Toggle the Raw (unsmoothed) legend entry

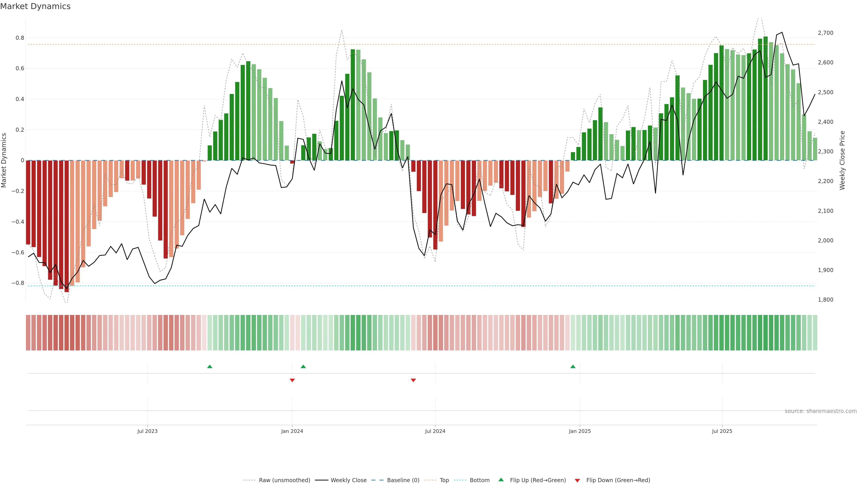(x=284, y=480)
